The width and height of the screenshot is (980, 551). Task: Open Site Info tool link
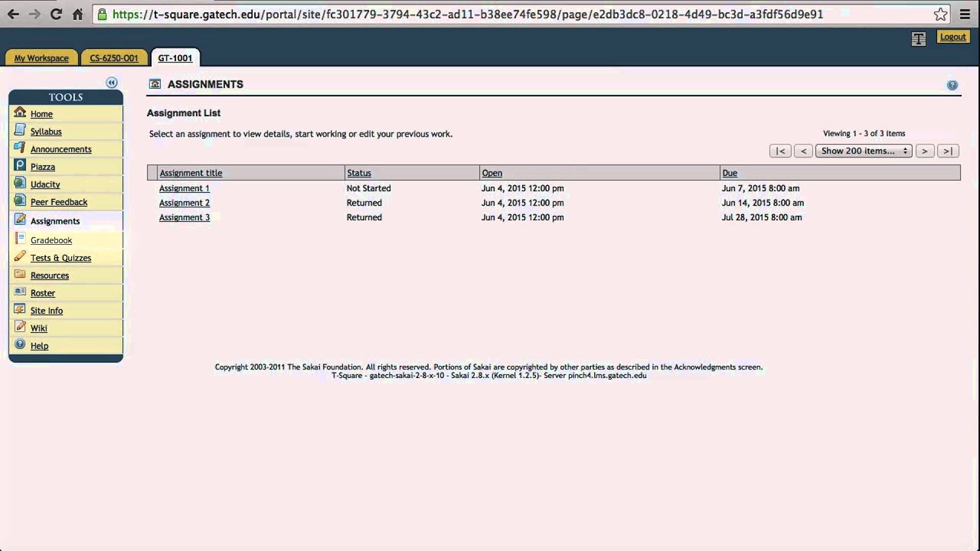click(47, 311)
